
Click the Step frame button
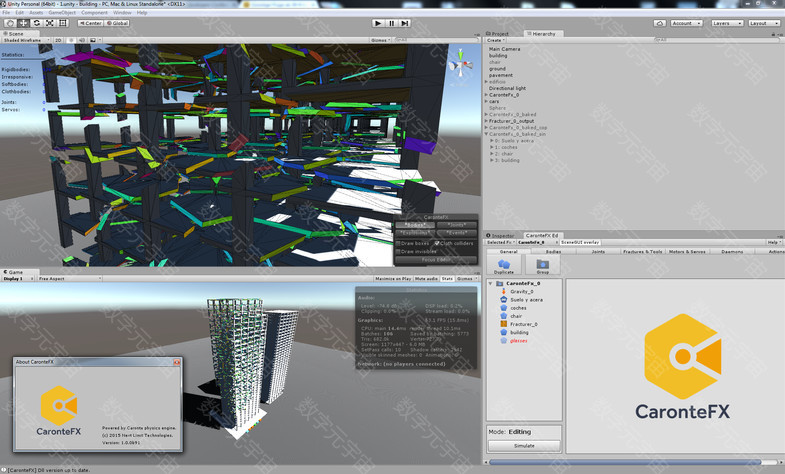[x=405, y=23]
